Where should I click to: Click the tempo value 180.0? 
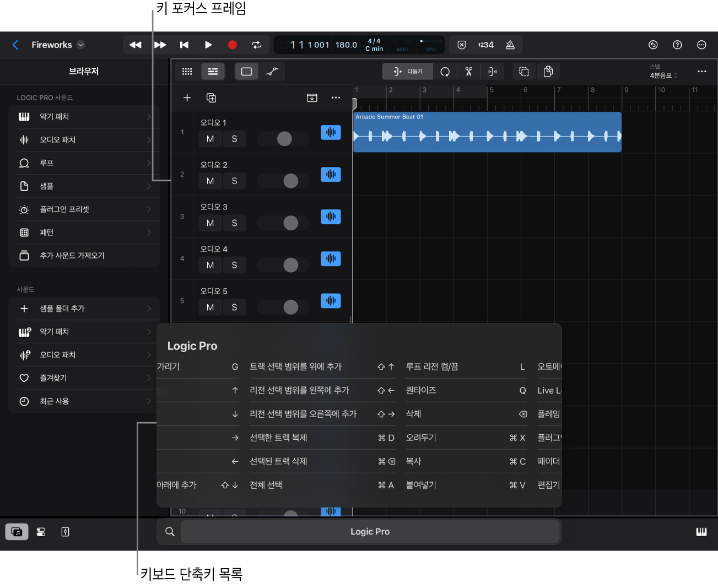point(346,45)
